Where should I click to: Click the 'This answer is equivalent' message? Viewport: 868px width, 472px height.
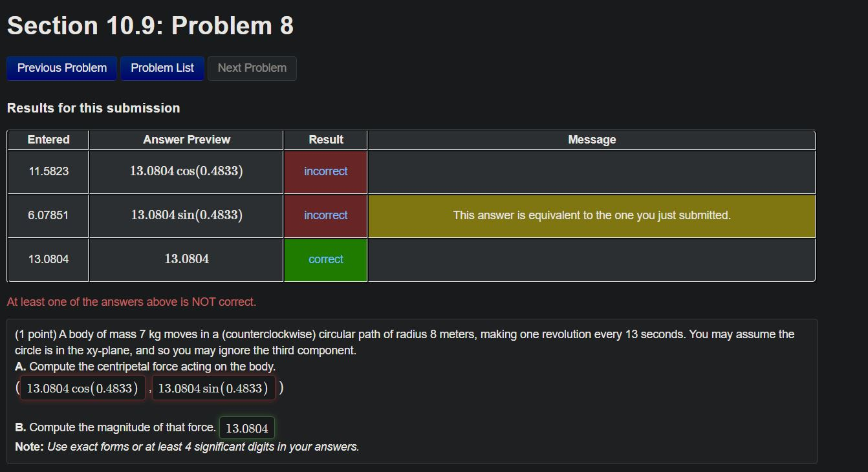592,215
